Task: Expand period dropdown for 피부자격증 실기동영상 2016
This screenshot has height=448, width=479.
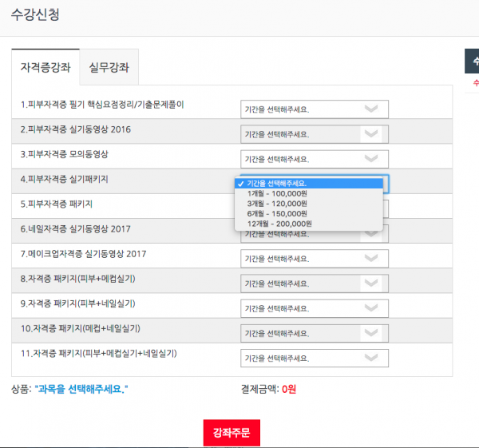Action: [314, 134]
